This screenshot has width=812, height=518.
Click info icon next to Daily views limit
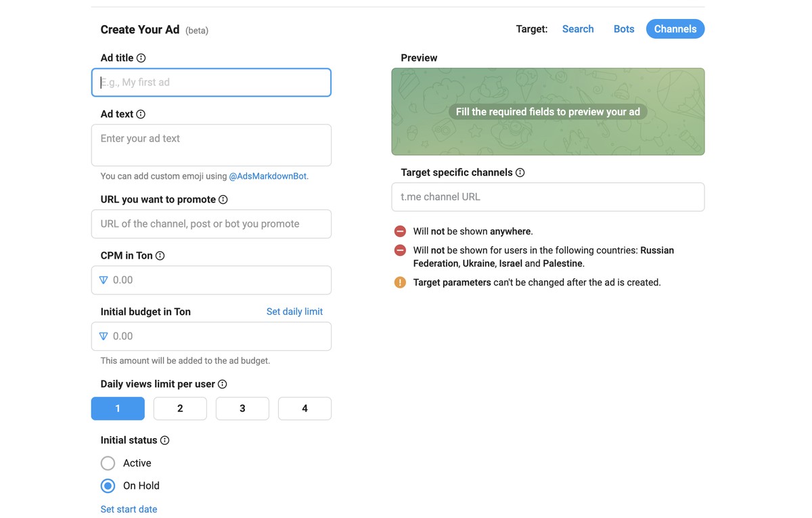point(223,385)
